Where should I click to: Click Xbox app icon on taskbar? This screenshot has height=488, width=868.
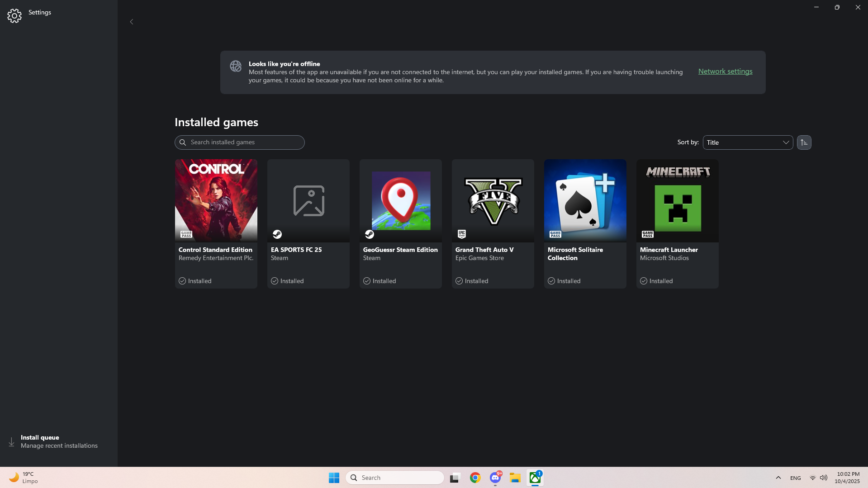(x=535, y=478)
